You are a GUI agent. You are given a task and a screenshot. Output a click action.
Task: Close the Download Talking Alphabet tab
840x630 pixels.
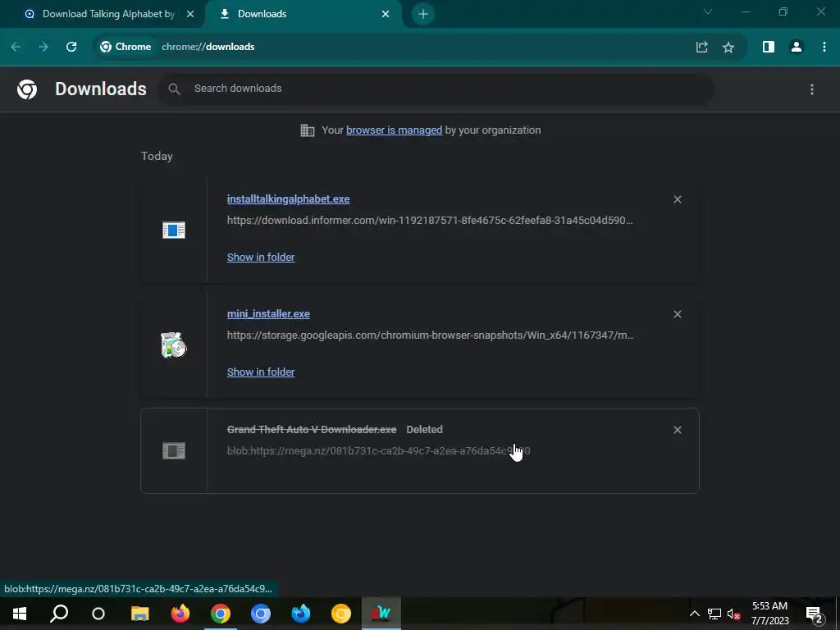[x=190, y=14]
